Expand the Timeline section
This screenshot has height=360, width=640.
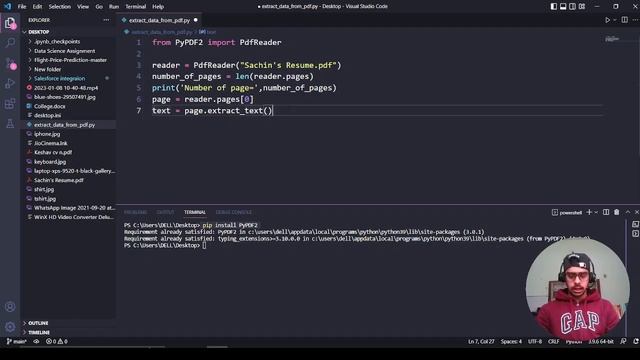coord(39,333)
